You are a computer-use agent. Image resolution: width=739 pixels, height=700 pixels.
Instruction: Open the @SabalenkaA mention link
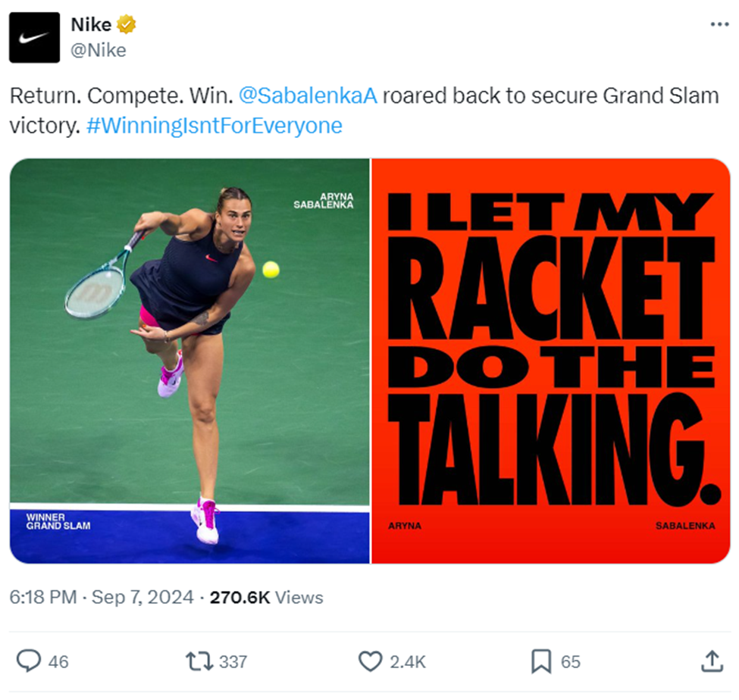point(308,95)
